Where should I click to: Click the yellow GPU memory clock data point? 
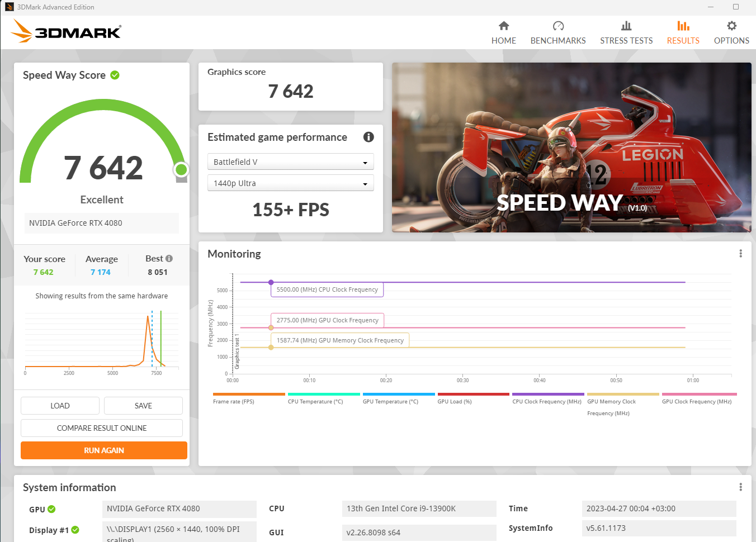tap(271, 348)
